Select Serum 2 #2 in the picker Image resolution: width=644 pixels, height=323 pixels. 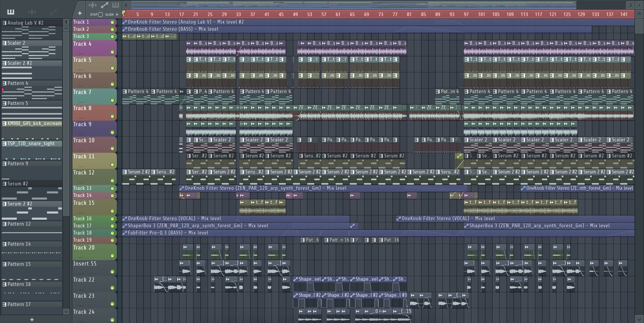(x=32, y=204)
